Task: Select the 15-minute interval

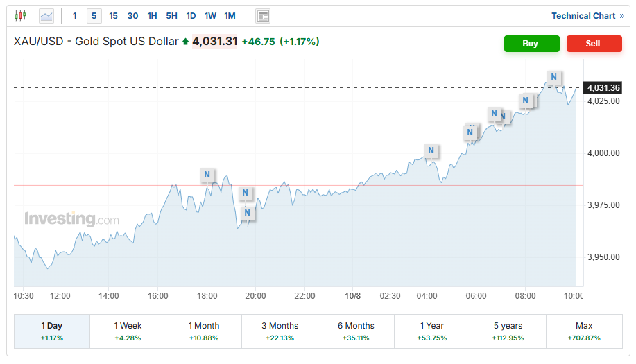Action: pyautogui.click(x=113, y=15)
